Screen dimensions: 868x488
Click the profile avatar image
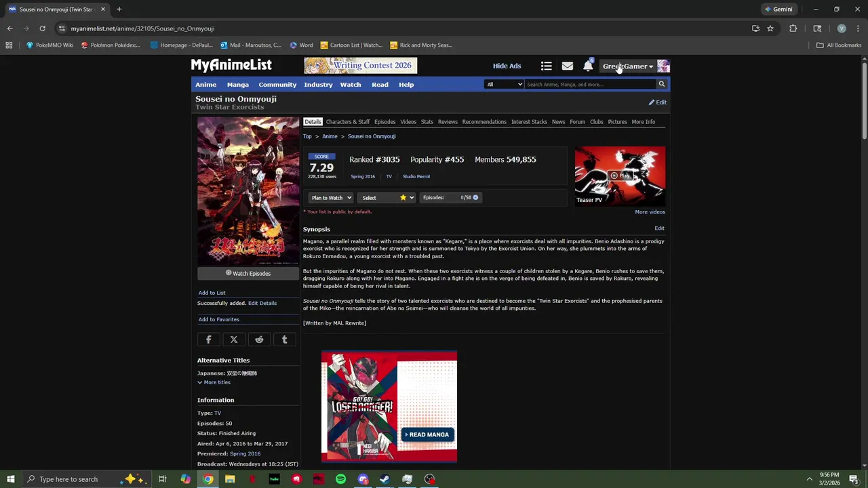[x=663, y=66]
